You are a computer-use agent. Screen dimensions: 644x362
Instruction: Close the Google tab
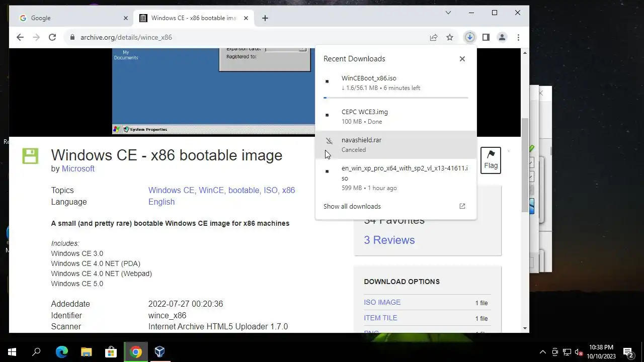click(x=126, y=18)
